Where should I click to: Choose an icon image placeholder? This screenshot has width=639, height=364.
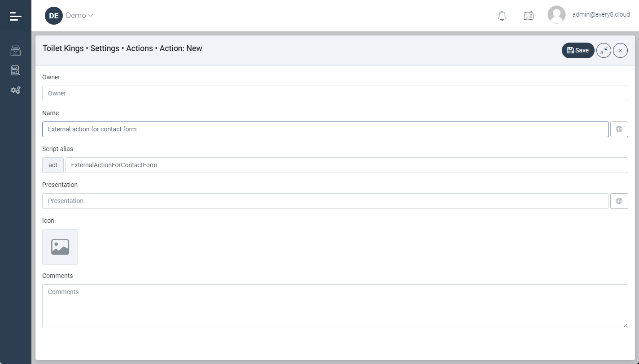[60, 247]
